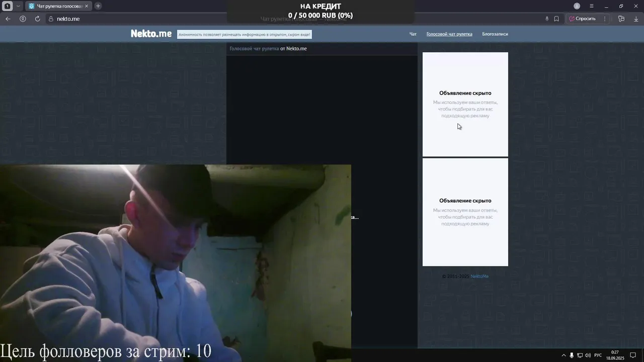Click the upper Объявление скрыто ad block
This screenshot has height=362, width=644.
point(465,104)
